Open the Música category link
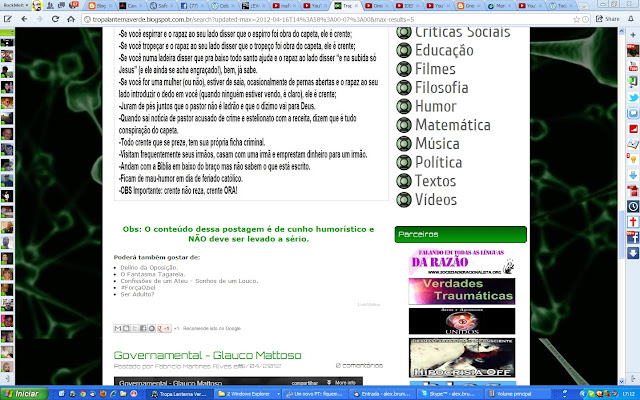640x400 pixels. click(x=437, y=144)
